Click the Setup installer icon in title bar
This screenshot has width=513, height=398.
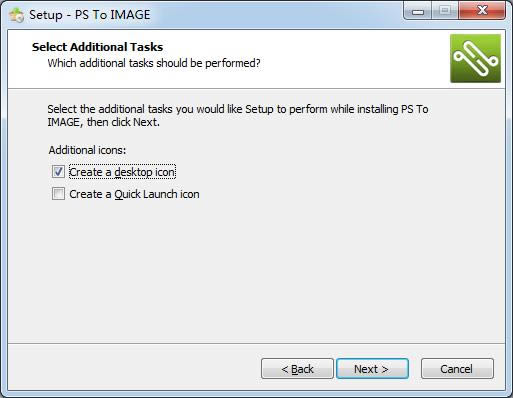[16, 15]
